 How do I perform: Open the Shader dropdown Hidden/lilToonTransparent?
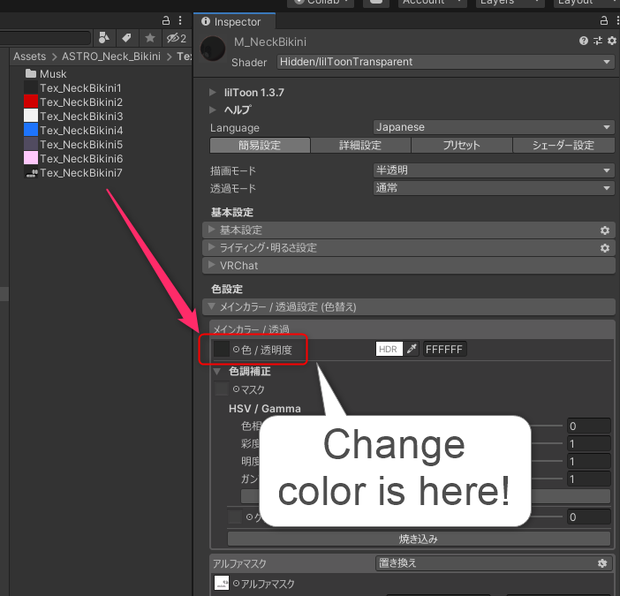(x=445, y=62)
